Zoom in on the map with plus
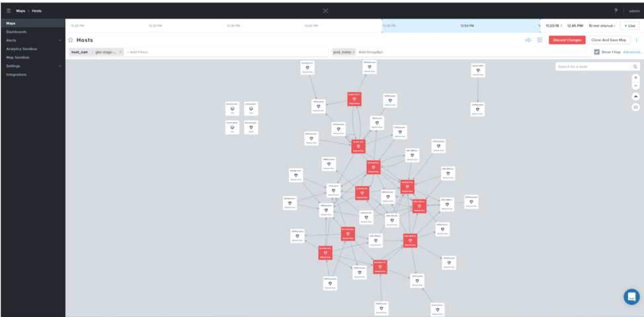644x317 pixels. point(635,77)
